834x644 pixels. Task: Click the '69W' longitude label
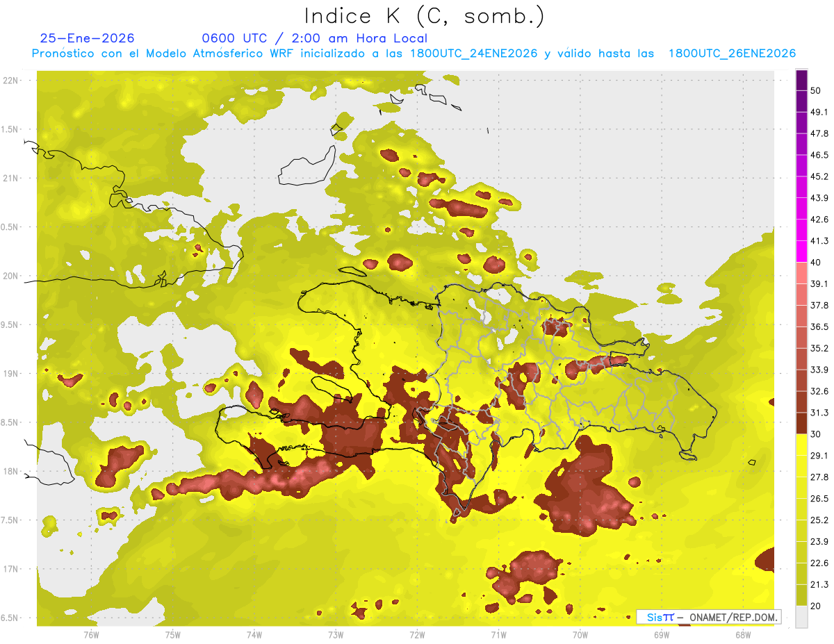662,634
